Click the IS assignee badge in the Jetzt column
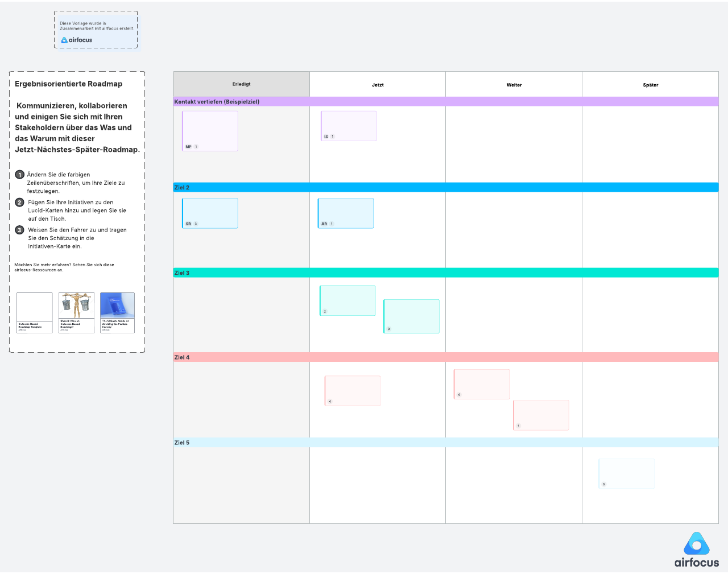728x574 pixels. (x=326, y=136)
